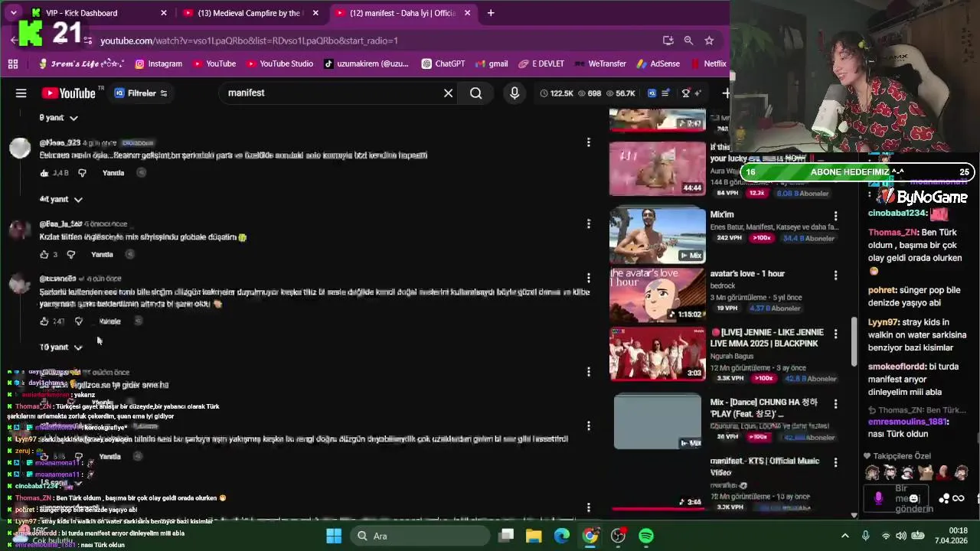
Task: Open File Explorer from the taskbar
Action: click(x=534, y=536)
